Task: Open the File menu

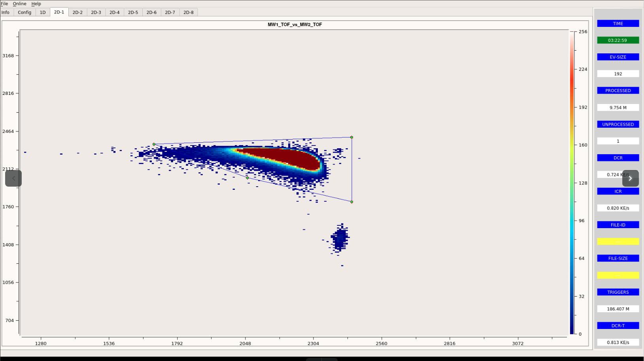Action: 4,4
